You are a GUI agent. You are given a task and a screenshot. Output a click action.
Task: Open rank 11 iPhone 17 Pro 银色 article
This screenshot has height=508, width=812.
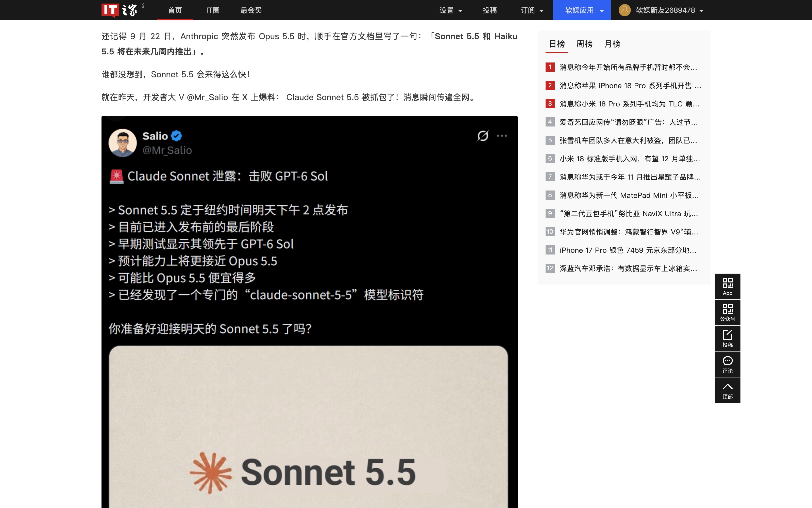tap(628, 250)
